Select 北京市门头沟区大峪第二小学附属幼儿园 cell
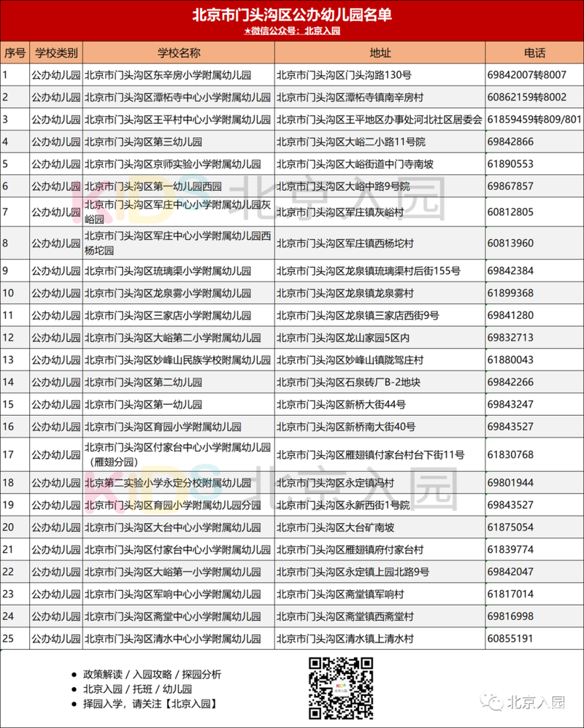This screenshot has width=584, height=728. click(x=179, y=338)
